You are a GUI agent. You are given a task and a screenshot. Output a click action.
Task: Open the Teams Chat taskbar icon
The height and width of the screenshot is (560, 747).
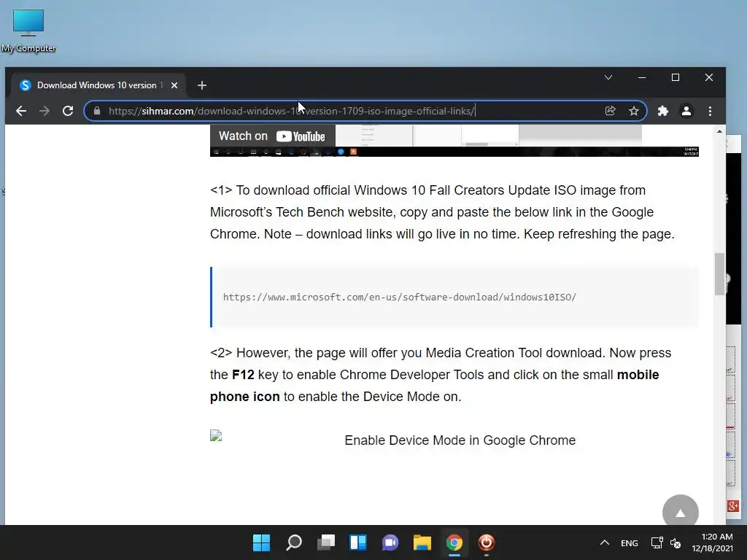pos(390,542)
